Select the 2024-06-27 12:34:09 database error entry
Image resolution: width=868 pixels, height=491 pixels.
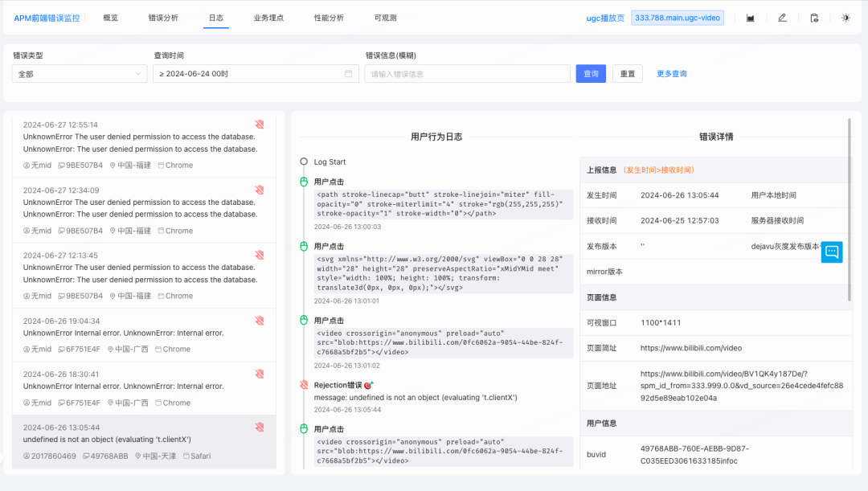click(x=144, y=211)
